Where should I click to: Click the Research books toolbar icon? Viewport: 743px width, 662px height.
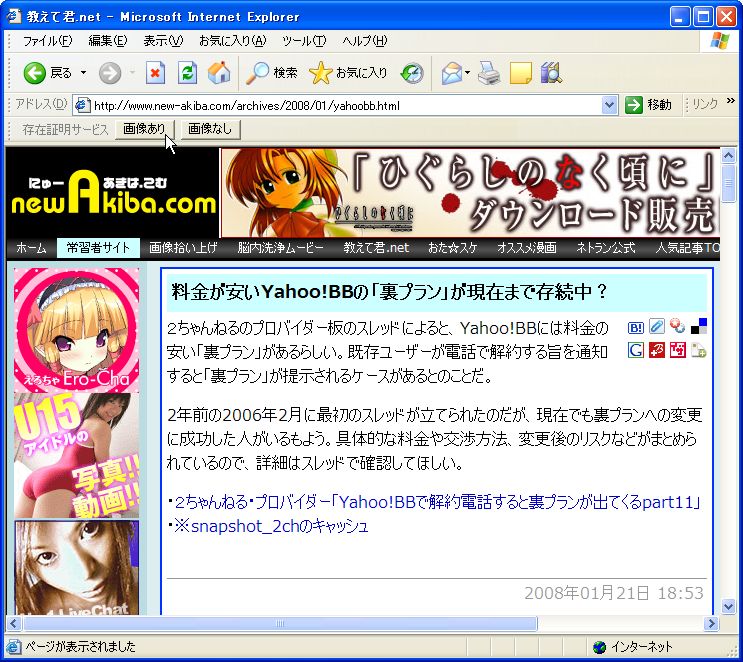[551, 73]
